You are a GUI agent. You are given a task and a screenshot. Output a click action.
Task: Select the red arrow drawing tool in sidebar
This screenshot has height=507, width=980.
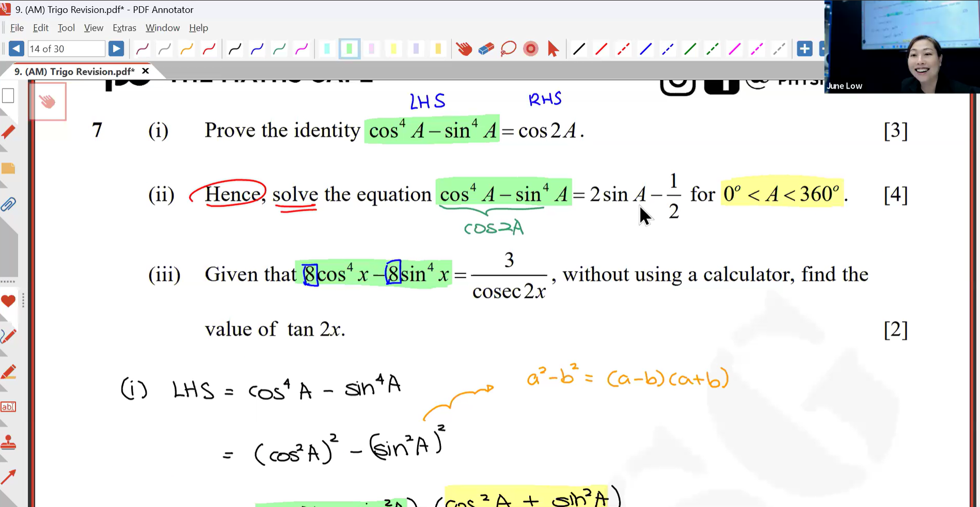(x=8, y=477)
